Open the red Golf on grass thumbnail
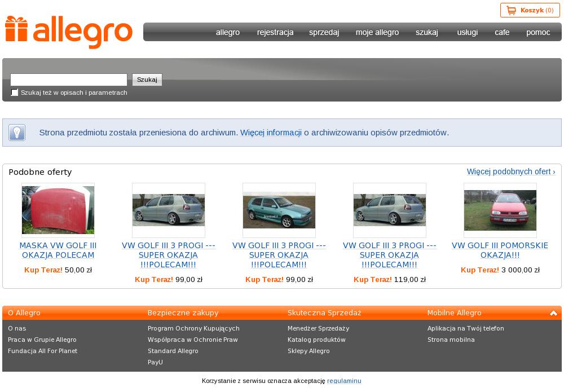Viewport: 564px width, 392px height. click(500, 210)
